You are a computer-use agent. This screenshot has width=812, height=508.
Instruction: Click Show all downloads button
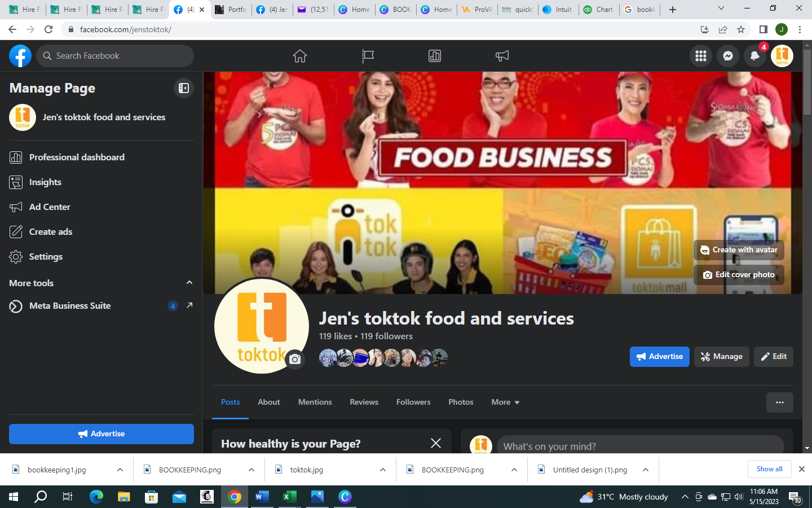770,469
